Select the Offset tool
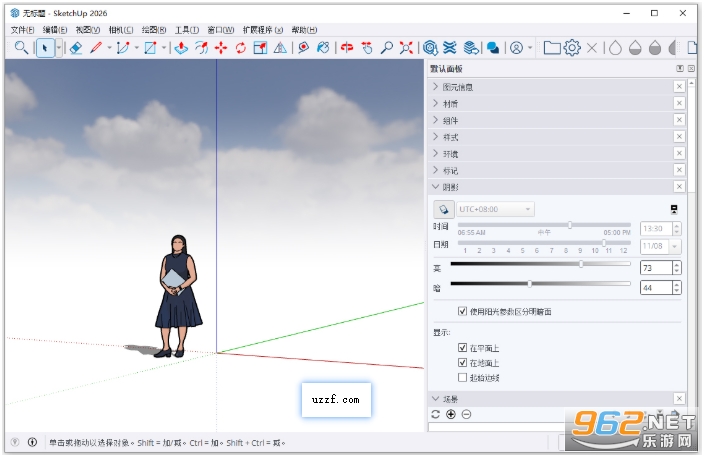Viewport: 704px width, 457px height. (201, 48)
